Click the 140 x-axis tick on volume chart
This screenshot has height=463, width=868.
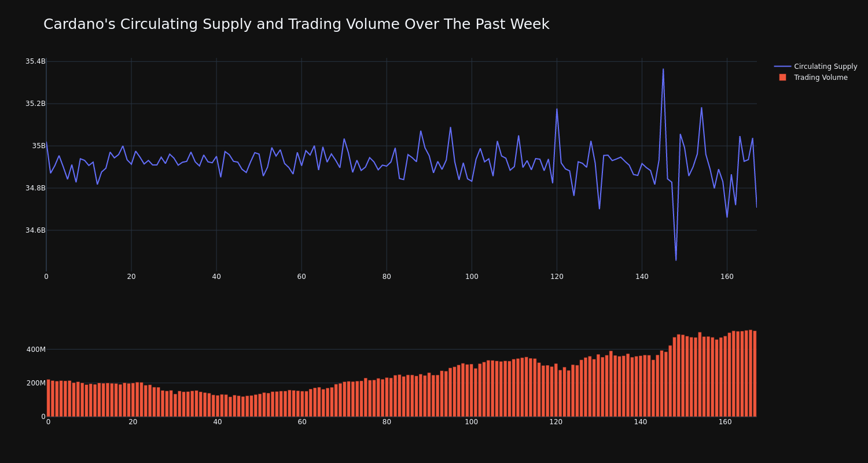pos(641,422)
